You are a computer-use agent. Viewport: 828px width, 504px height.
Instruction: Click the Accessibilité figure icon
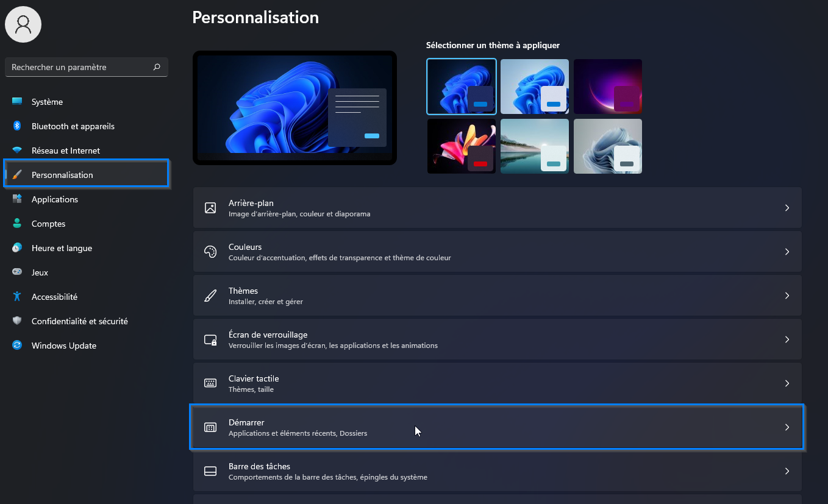click(x=17, y=297)
